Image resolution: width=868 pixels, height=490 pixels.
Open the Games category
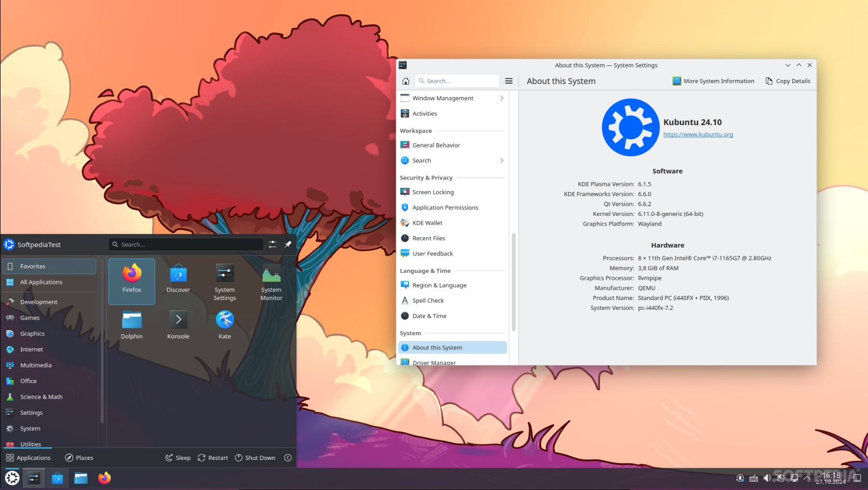click(x=49, y=318)
